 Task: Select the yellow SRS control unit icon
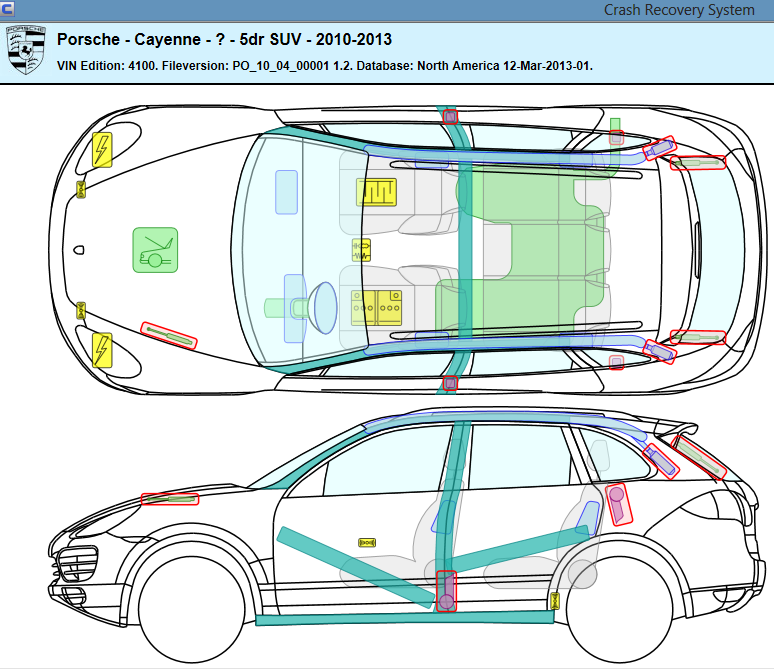[x=377, y=192]
